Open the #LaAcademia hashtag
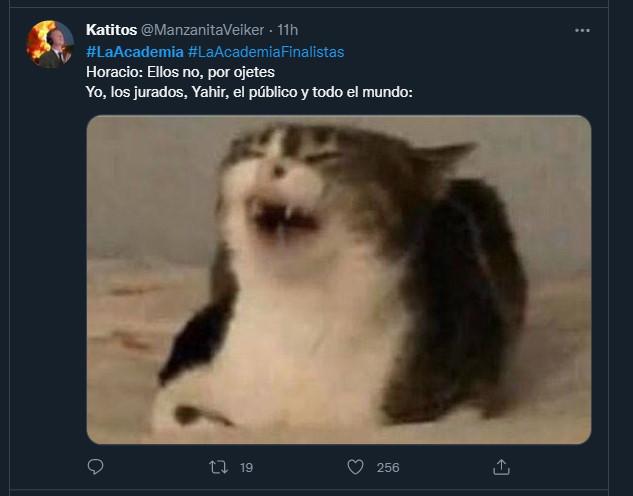633x496 pixels. click(x=135, y=51)
